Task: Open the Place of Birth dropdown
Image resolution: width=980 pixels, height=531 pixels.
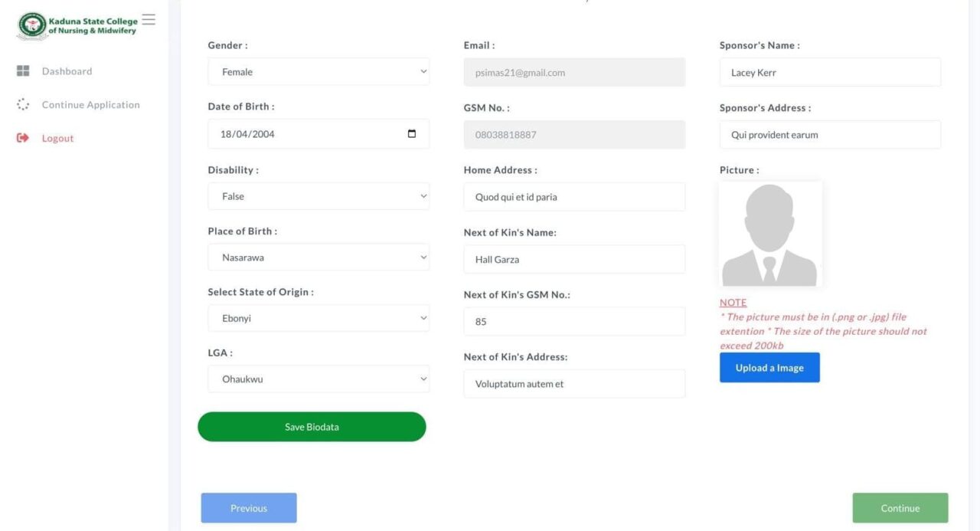Action: 318,257
